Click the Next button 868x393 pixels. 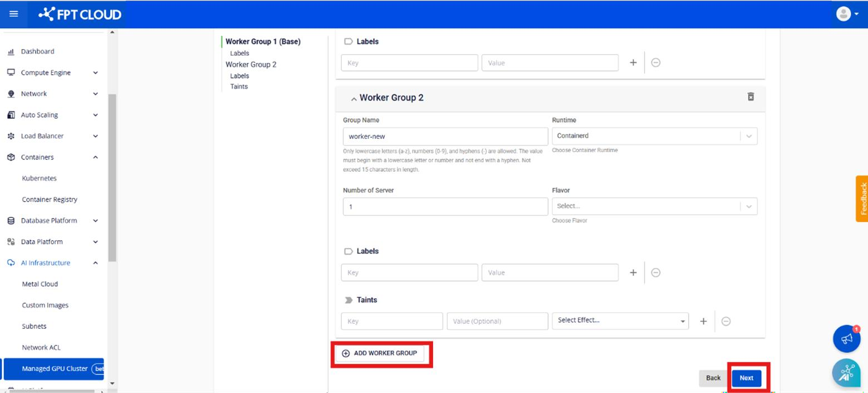746,378
